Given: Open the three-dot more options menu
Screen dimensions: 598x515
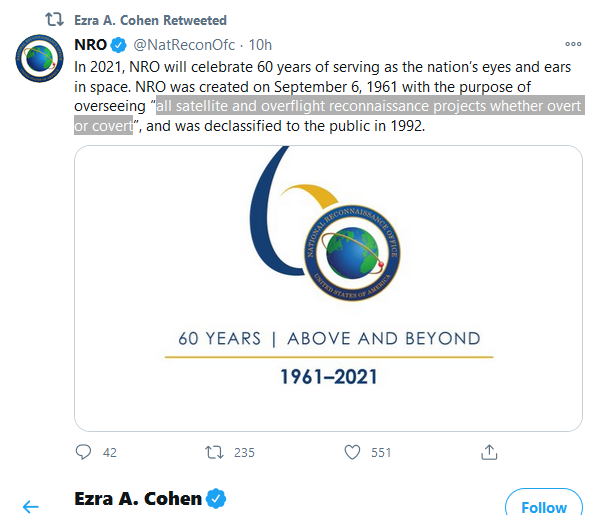Looking at the screenshot, I should point(573,44).
